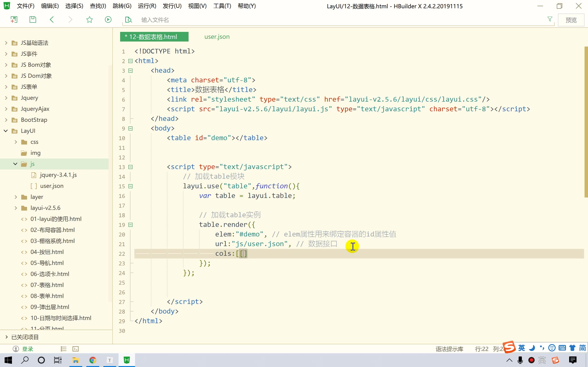Image resolution: width=588 pixels, height=367 pixels.
Task: Run with the play circle icon
Action: pos(108,20)
